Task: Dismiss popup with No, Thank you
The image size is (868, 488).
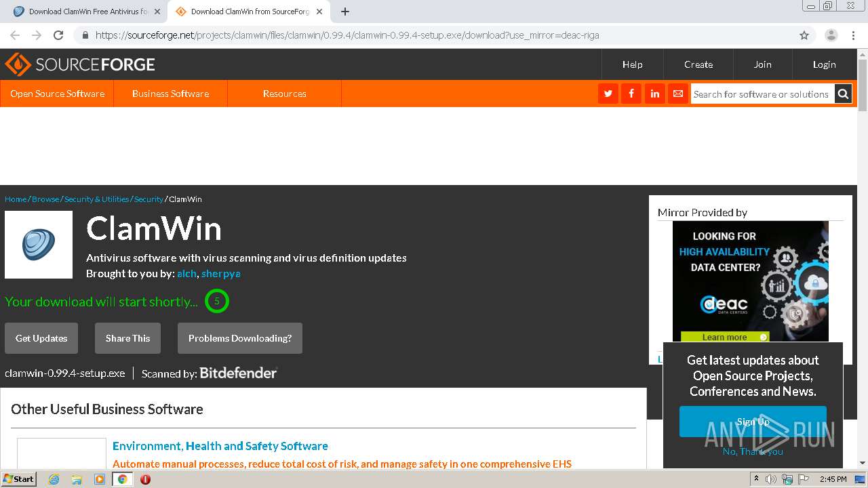Action: [x=753, y=451]
